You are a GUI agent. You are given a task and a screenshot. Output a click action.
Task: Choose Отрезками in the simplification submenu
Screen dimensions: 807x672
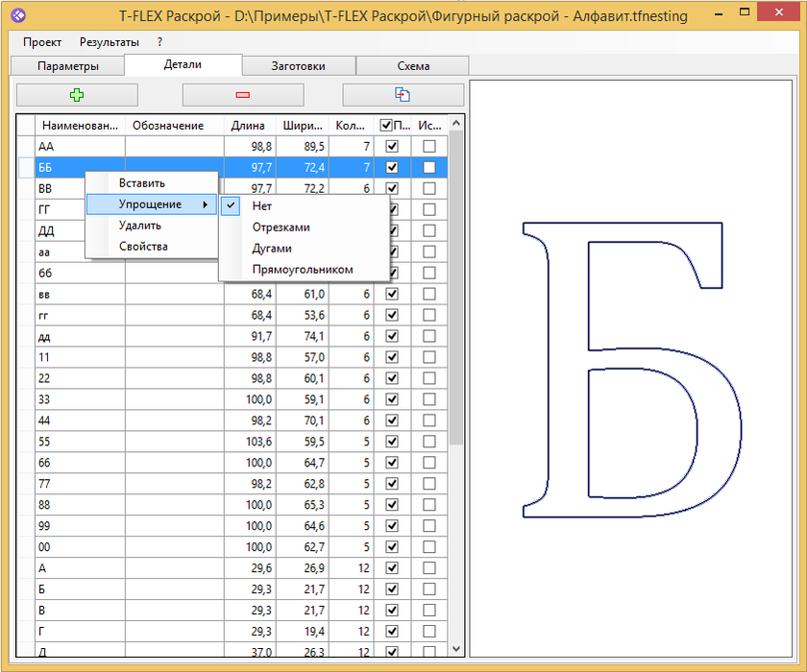(281, 228)
